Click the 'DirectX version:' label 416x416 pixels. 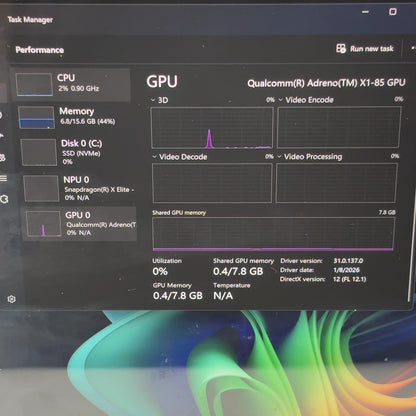pyautogui.click(x=303, y=279)
